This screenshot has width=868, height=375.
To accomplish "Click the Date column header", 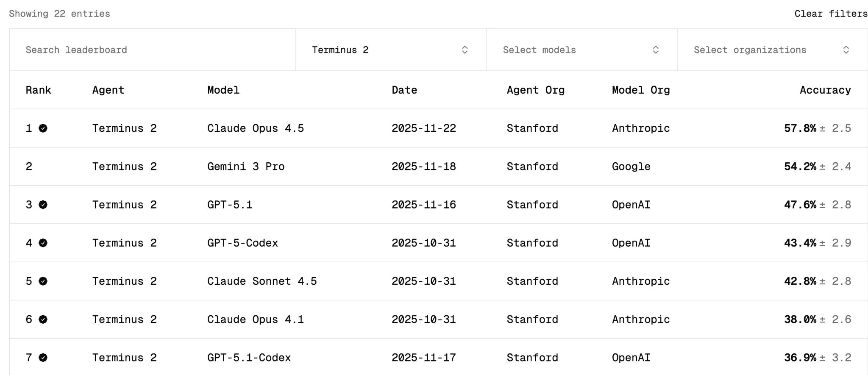I will [404, 90].
